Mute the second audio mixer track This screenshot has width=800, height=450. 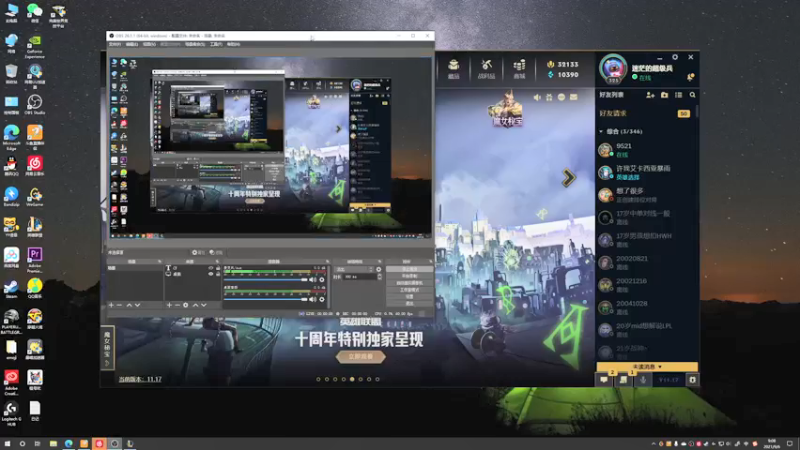click(312, 299)
